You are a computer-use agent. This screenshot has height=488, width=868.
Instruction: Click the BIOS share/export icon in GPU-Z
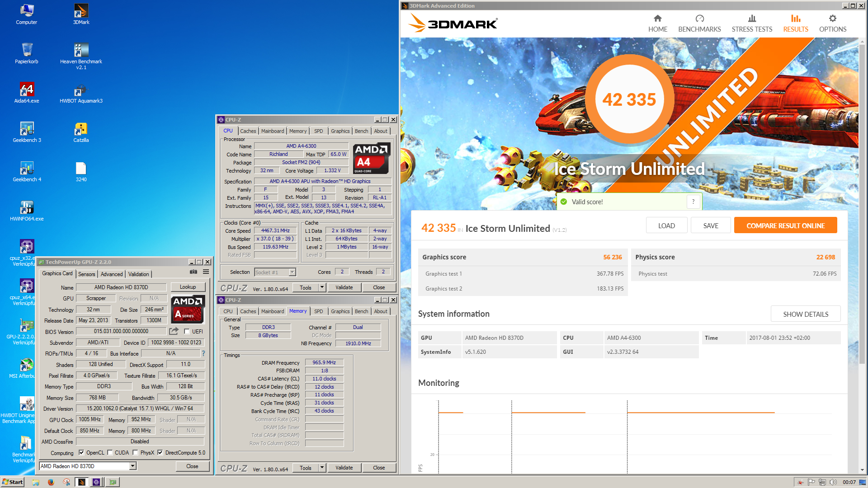coord(174,331)
